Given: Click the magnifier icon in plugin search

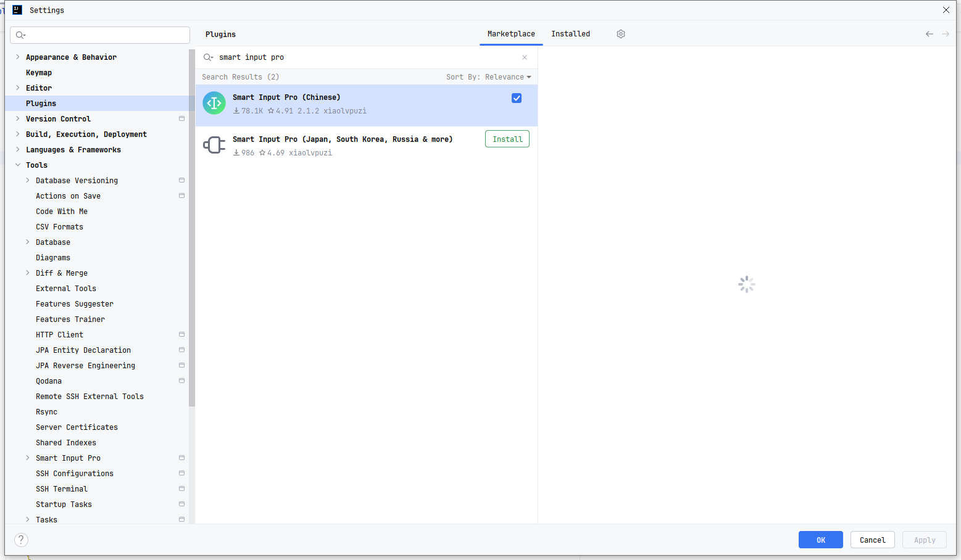Looking at the screenshot, I should click(209, 57).
